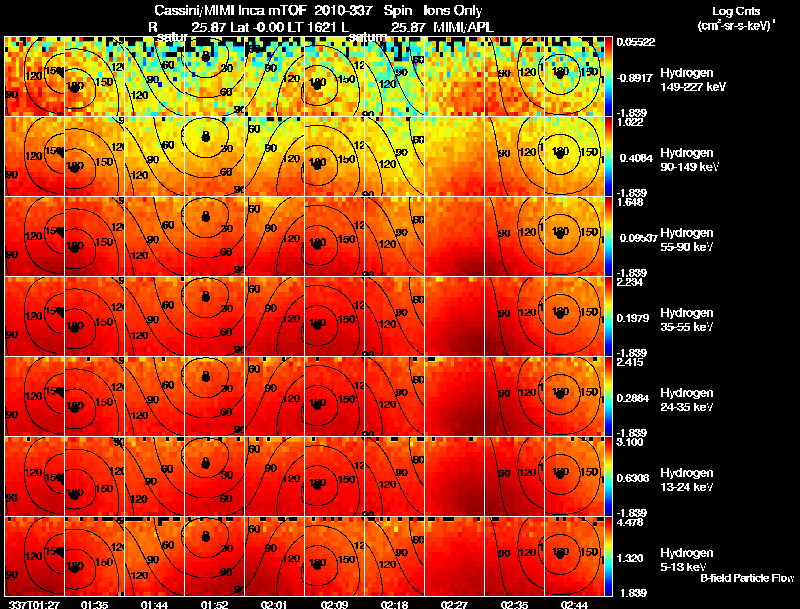The width and height of the screenshot is (800, 609).
Task: Select the 01:52 time axis label
Action: tap(214, 604)
